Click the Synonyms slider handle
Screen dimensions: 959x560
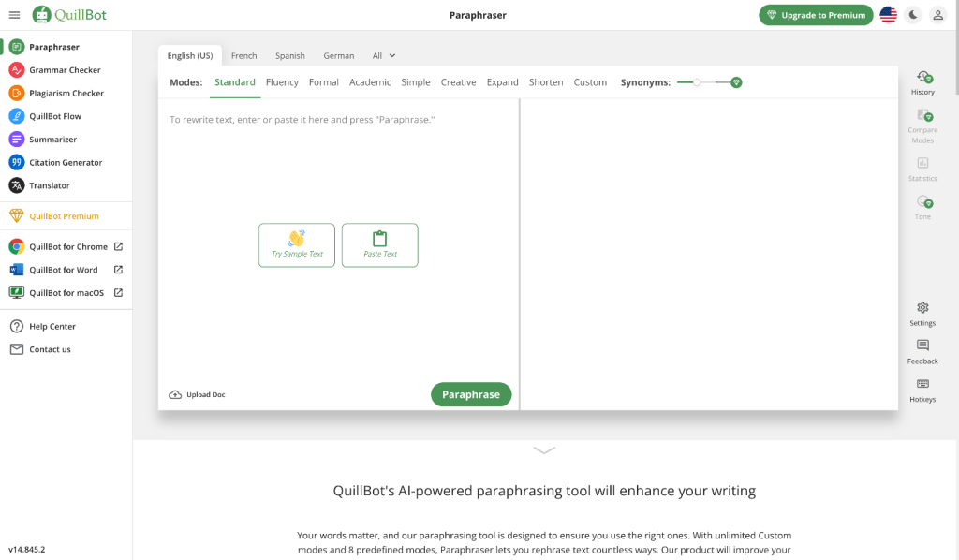coord(696,82)
